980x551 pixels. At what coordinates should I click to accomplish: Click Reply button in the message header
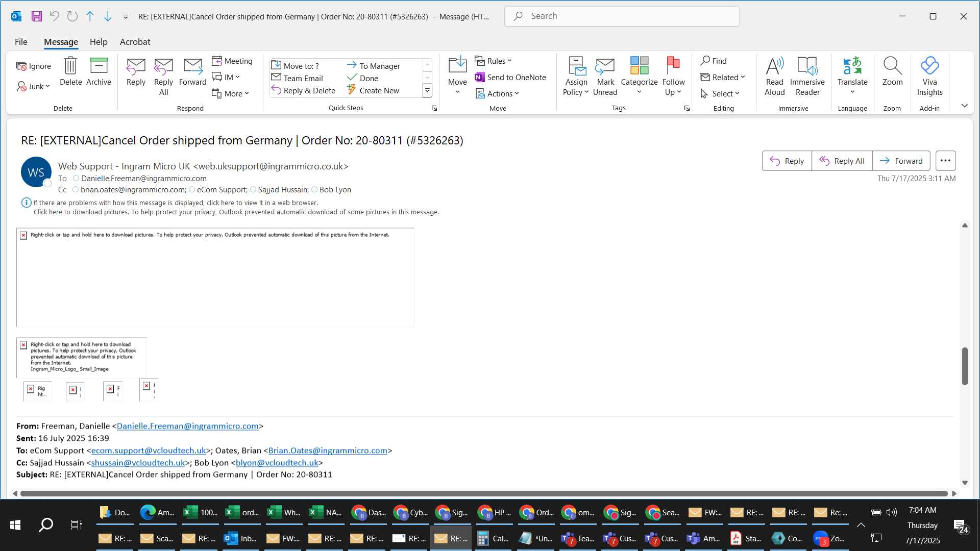[x=787, y=161]
